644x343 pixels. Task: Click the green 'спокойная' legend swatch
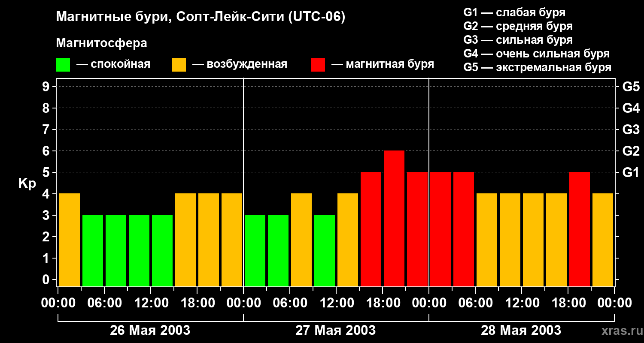point(63,65)
